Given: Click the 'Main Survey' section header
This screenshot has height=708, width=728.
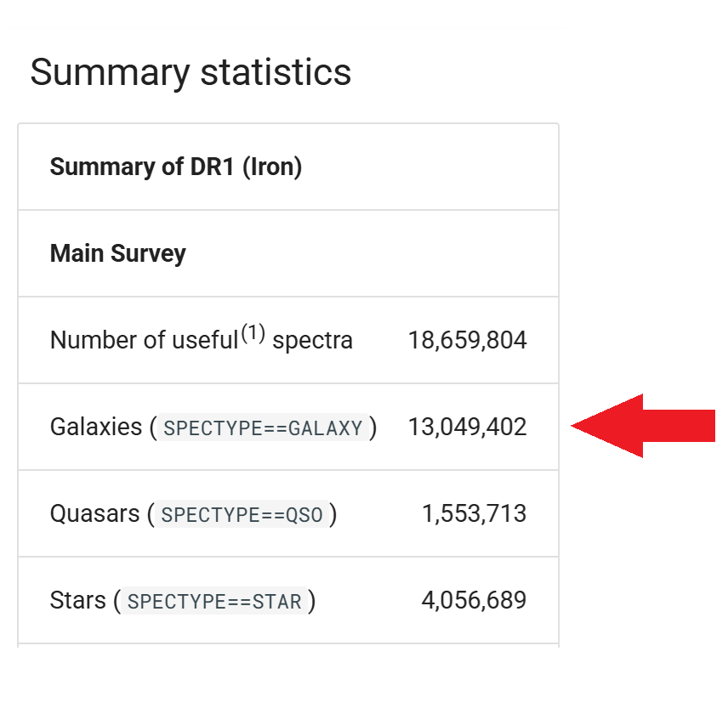Looking at the screenshot, I should [x=118, y=253].
